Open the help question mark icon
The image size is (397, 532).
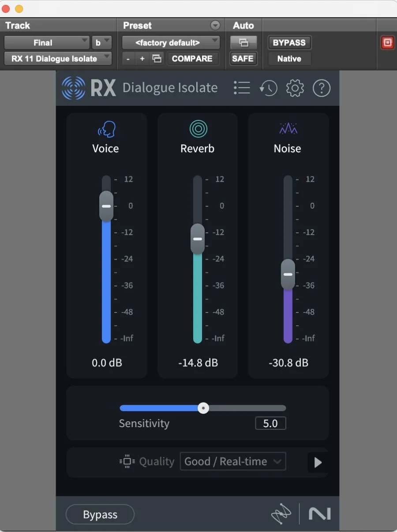322,88
